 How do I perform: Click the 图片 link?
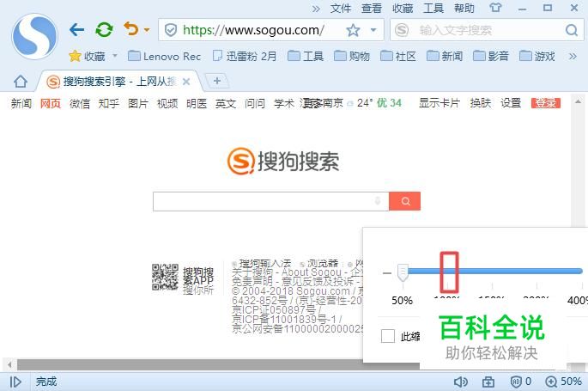(x=138, y=103)
